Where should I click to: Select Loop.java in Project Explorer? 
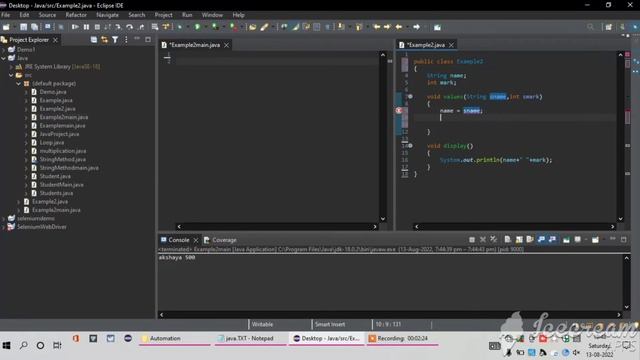51,142
